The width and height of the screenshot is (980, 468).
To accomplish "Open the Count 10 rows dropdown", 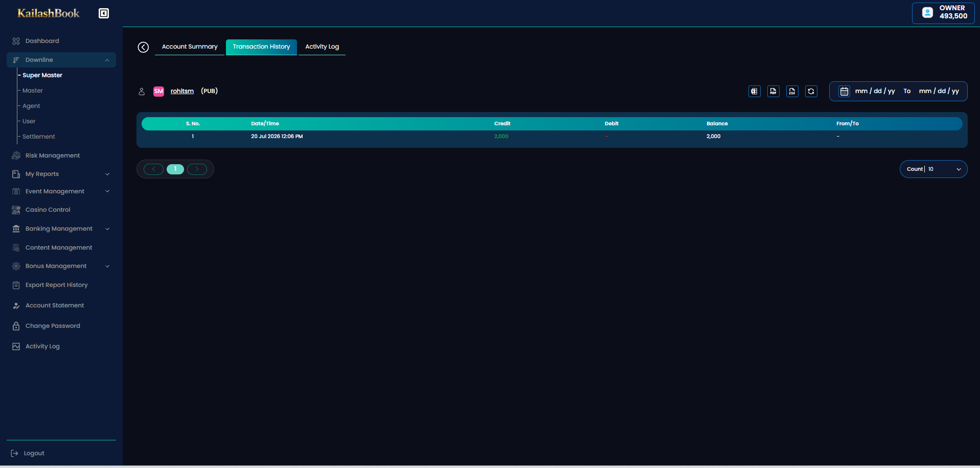I will (x=933, y=169).
